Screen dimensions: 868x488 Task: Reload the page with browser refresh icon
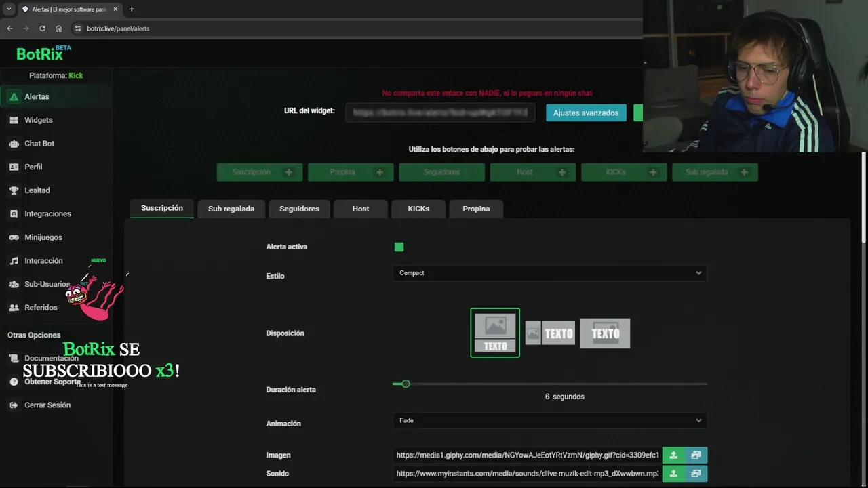pos(42,28)
